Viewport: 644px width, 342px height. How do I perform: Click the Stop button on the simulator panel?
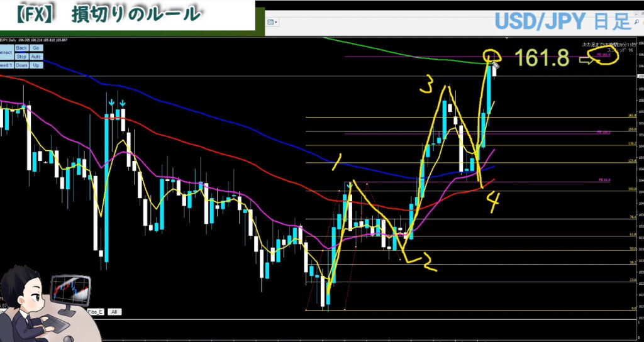[x=21, y=57]
